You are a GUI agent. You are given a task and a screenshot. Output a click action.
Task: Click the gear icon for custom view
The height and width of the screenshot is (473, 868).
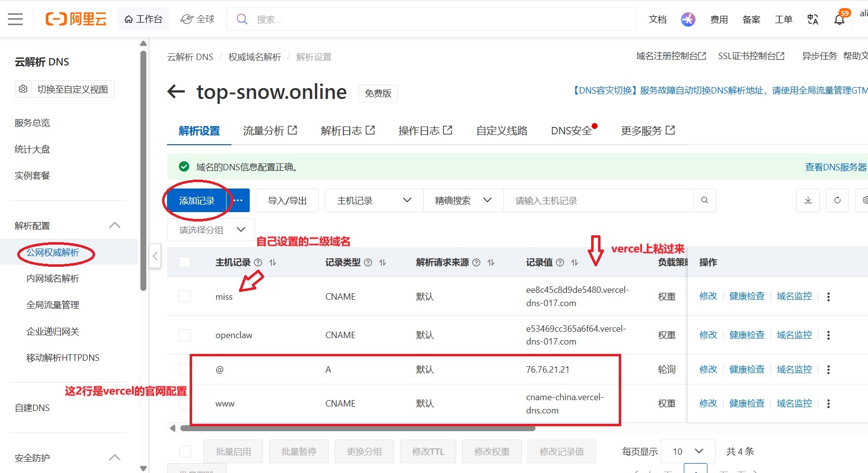(x=23, y=89)
